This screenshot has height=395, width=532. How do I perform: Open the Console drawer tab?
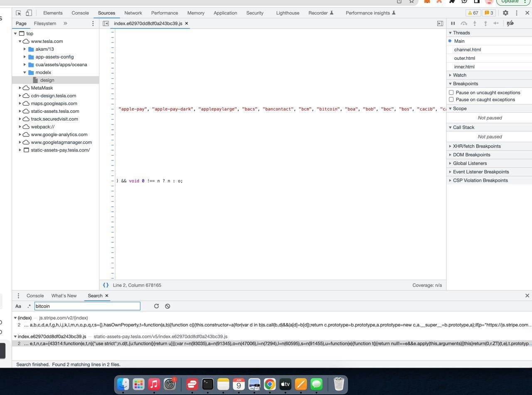(35, 296)
